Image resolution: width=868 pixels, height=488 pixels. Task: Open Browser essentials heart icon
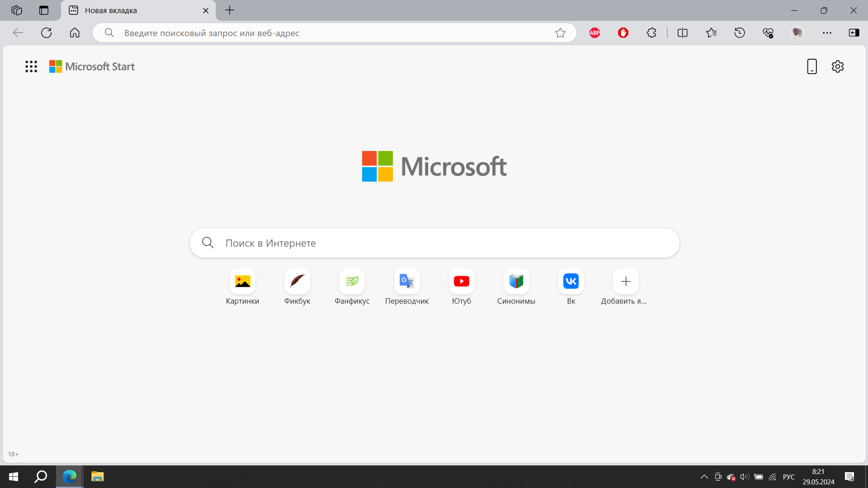coord(768,33)
